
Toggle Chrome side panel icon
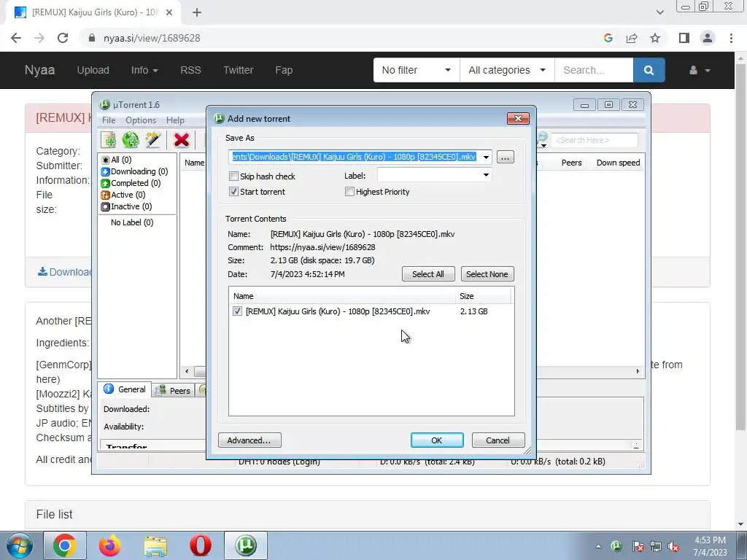tap(684, 38)
